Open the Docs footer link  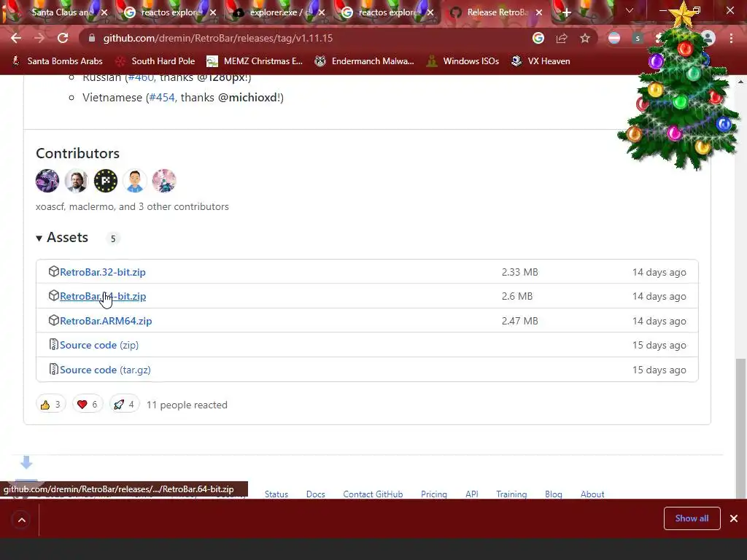point(315,494)
